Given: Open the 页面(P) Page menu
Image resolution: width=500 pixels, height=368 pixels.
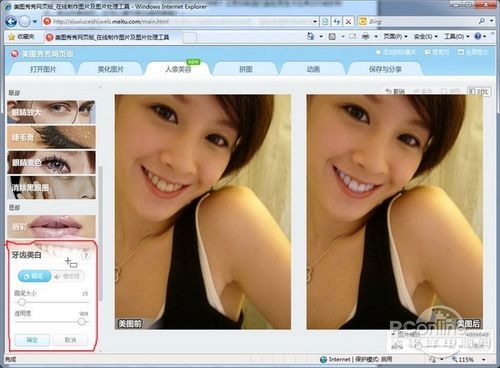Looking at the screenshot, I should click(395, 36).
